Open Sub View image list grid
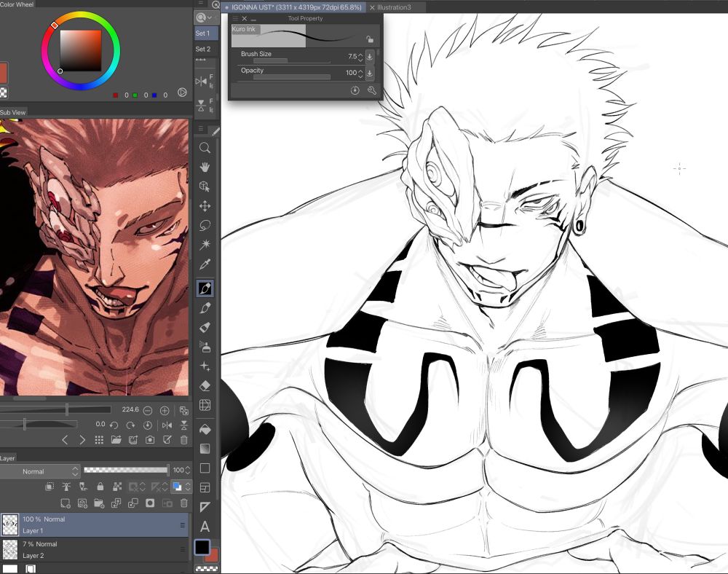This screenshot has width=728, height=574. [x=99, y=440]
